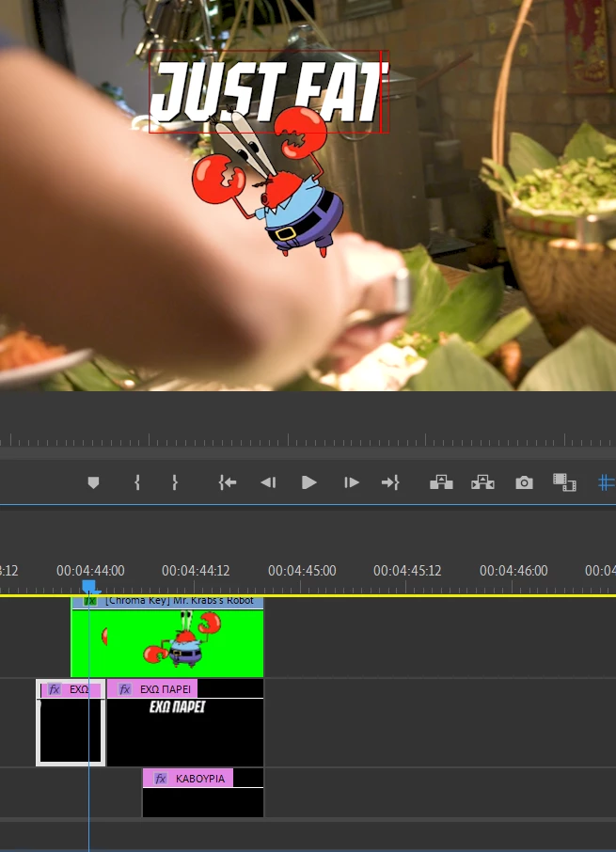616x852 pixels.
Task: Step back one frame
Action: point(268,482)
